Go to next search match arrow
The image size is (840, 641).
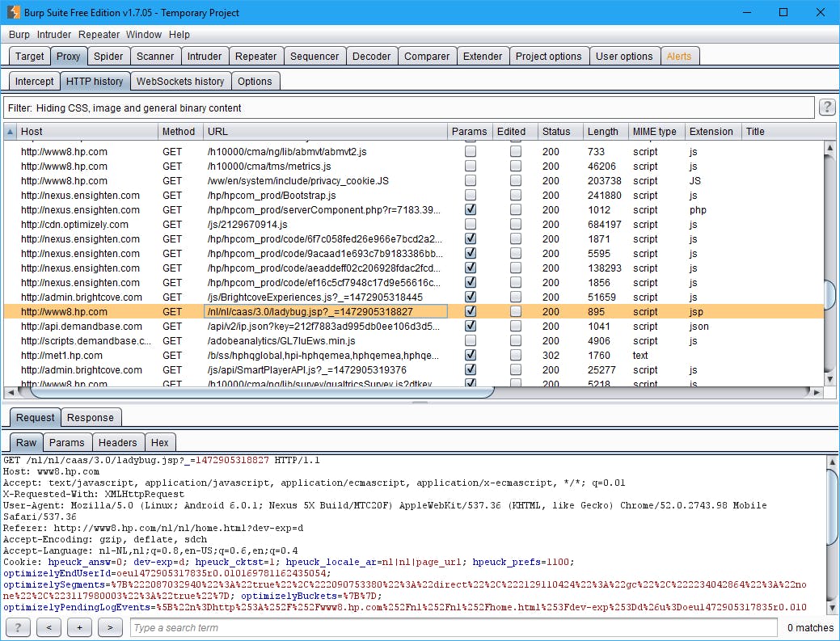(x=110, y=628)
